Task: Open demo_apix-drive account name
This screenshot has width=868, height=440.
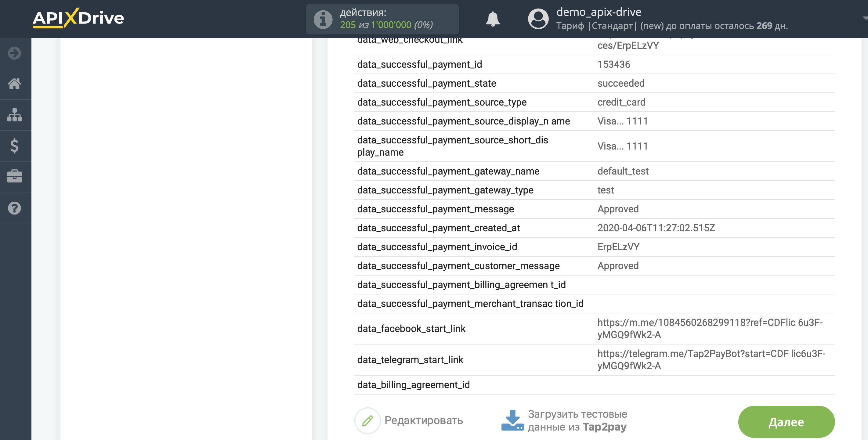Action: (599, 12)
